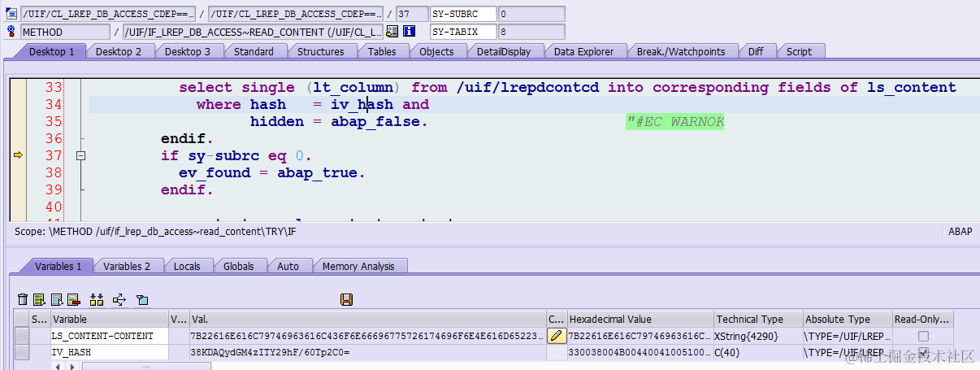This screenshot has height=370, width=980.
Task: Open the Desktop 3 tab
Action: click(x=188, y=51)
